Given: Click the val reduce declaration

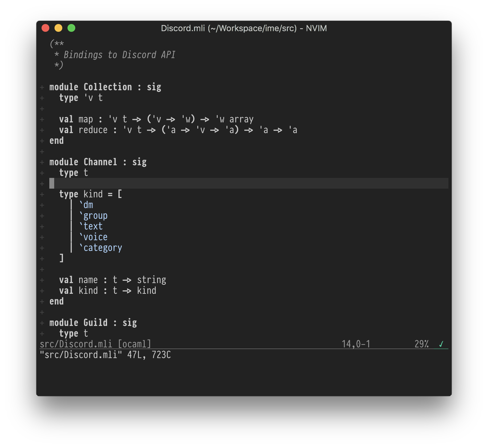Looking at the screenshot, I should coord(178,130).
